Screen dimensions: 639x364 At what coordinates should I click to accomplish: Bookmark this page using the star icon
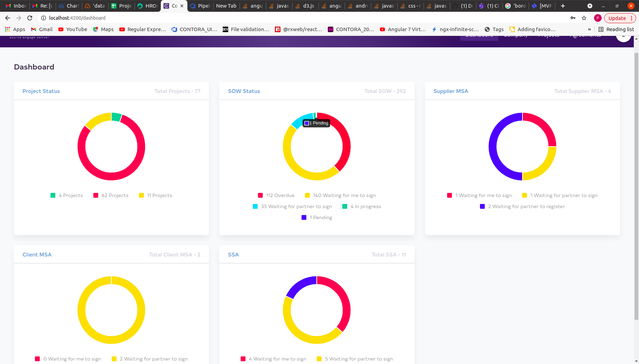(x=584, y=18)
